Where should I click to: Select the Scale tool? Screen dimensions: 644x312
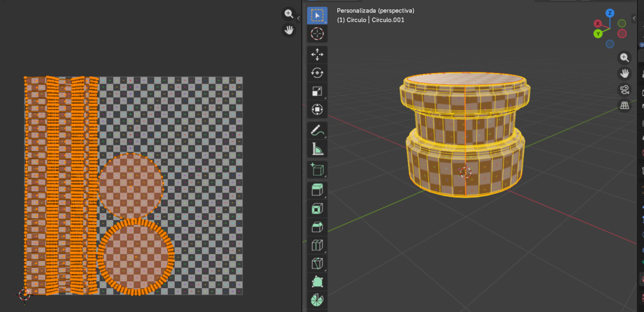pos(317,91)
